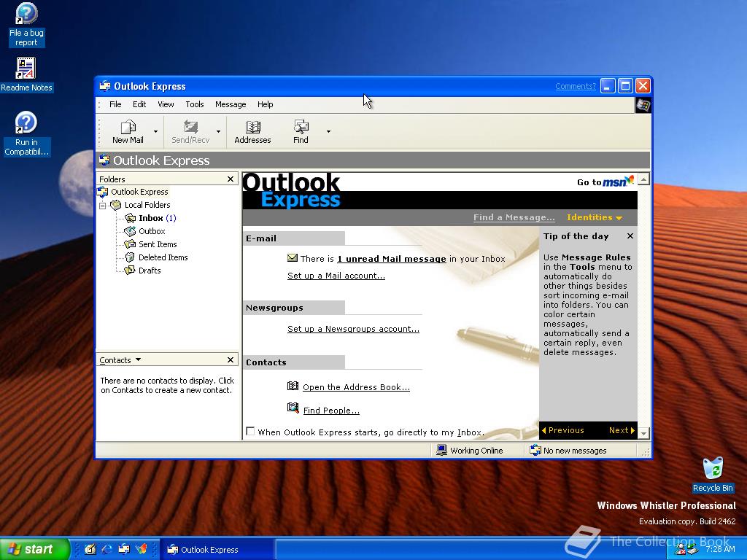
Task: Click the scrollbar up arrow in main pane
Action: (x=643, y=179)
